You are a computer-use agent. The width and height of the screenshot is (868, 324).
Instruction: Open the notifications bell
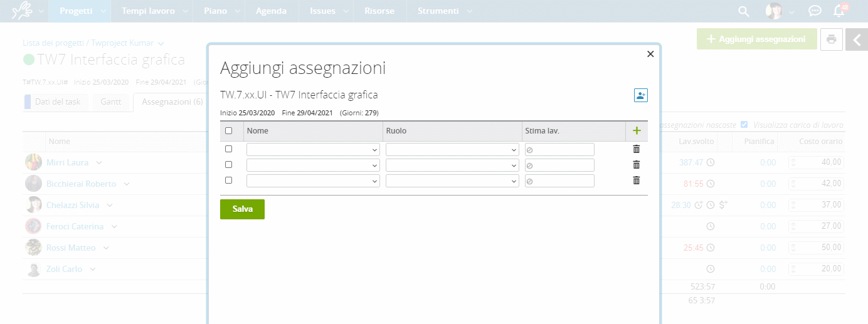coord(838,11)
